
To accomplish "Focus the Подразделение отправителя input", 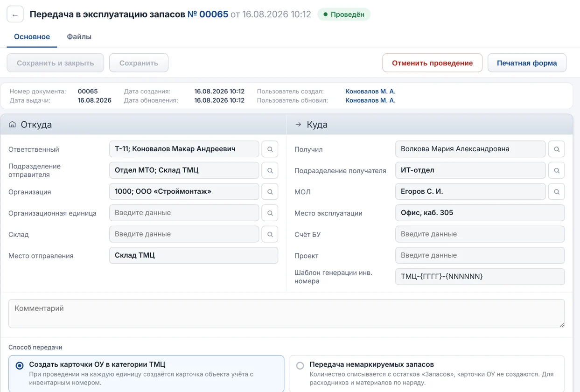I will point(184,170).
